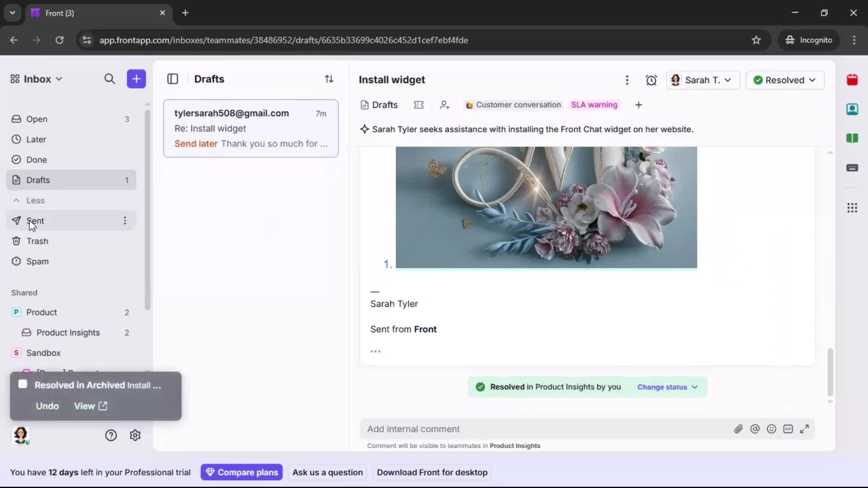The width and height of the screenshot is (868, 488).
Task: Click Undo in the Resolved in Archived popup
Action: [x=47, y=406]
